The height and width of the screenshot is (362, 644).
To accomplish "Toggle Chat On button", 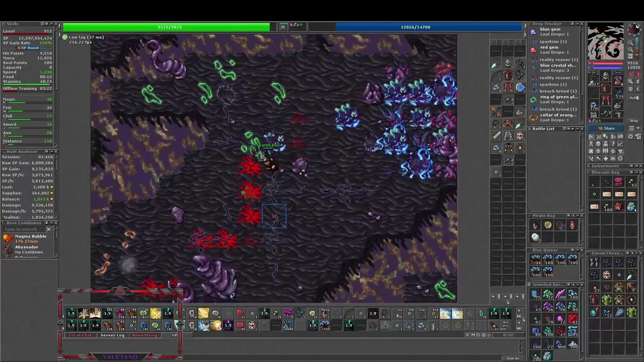I will pos(513,358).
